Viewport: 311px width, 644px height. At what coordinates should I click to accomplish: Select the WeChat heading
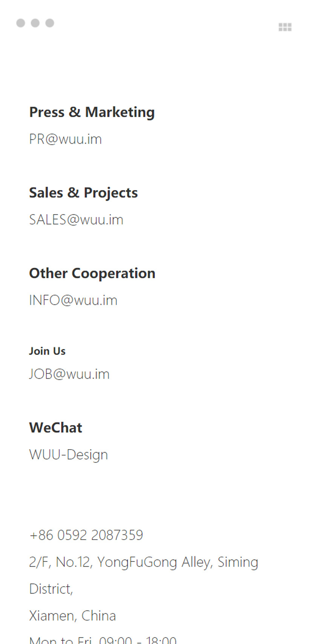(x=55, y=428)
